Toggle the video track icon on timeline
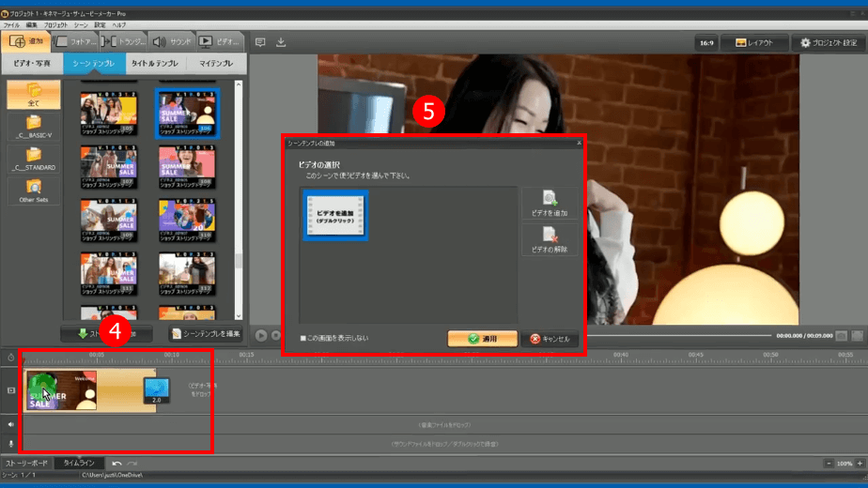The image size is (868, 488). [x=11, y=390]
